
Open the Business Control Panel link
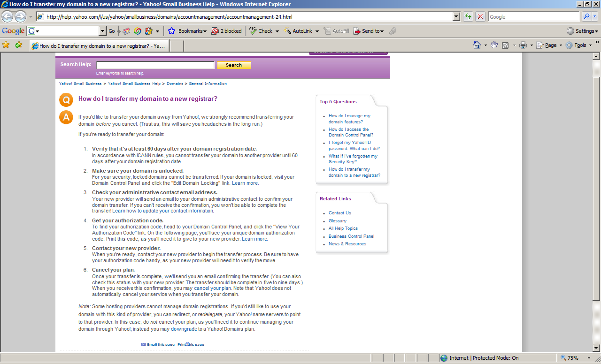click(352, 236)
